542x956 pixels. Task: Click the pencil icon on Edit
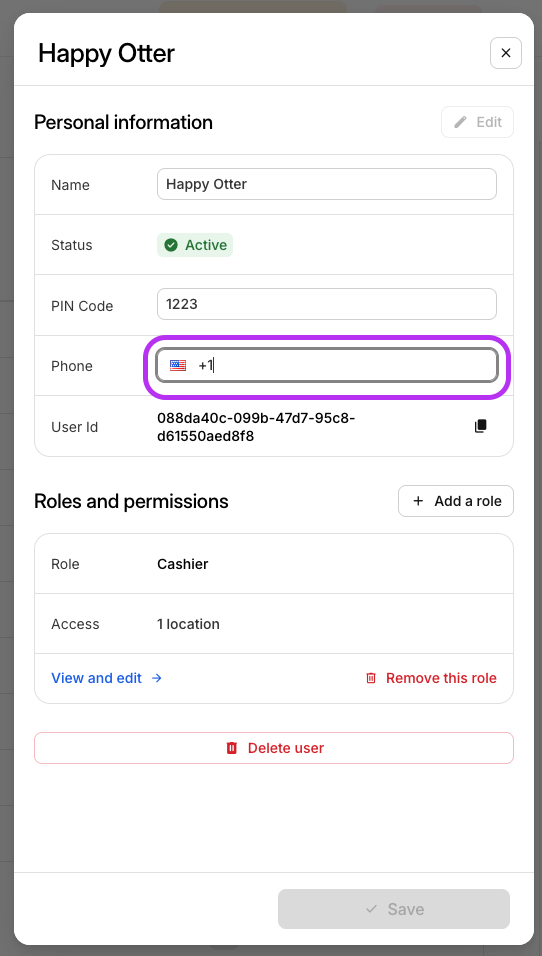461,122
